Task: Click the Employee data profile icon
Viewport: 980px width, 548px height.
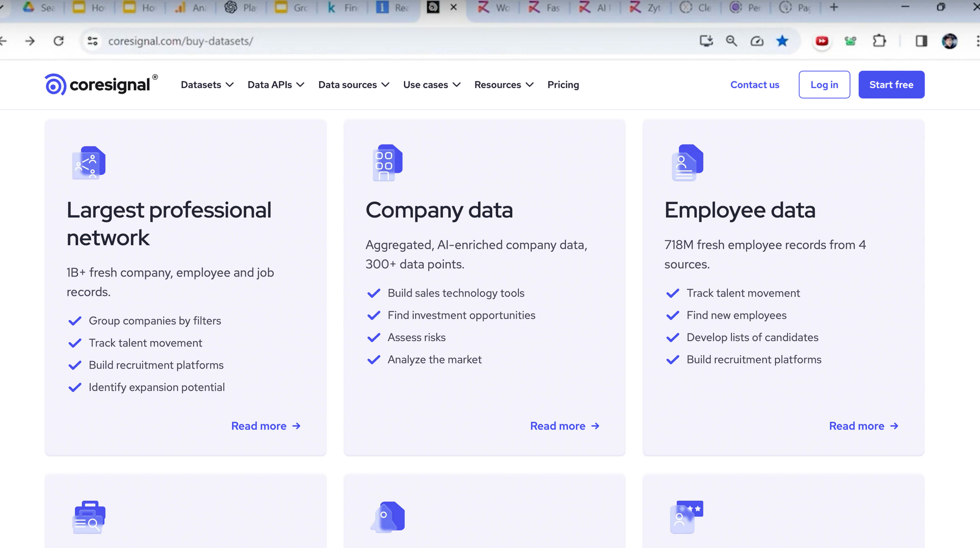Action: point(687,163)
